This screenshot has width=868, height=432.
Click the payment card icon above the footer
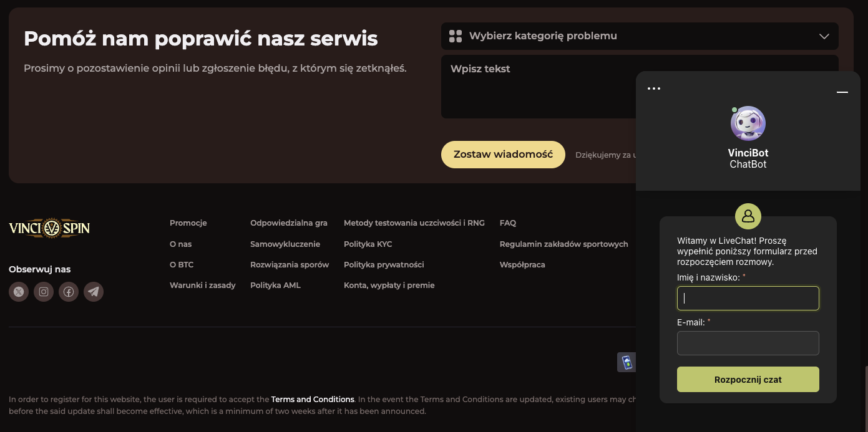(x=627, y=362)
